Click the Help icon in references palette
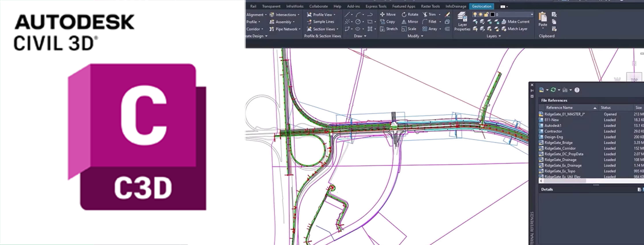 pos(577,90)
